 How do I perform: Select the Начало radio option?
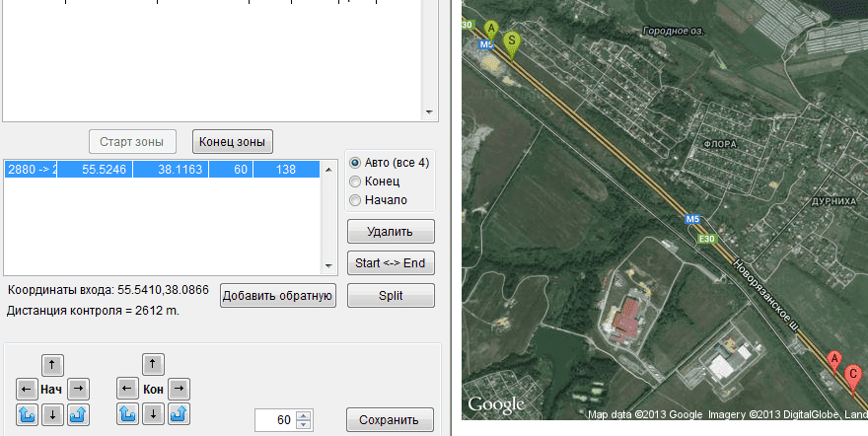[356, 200]
